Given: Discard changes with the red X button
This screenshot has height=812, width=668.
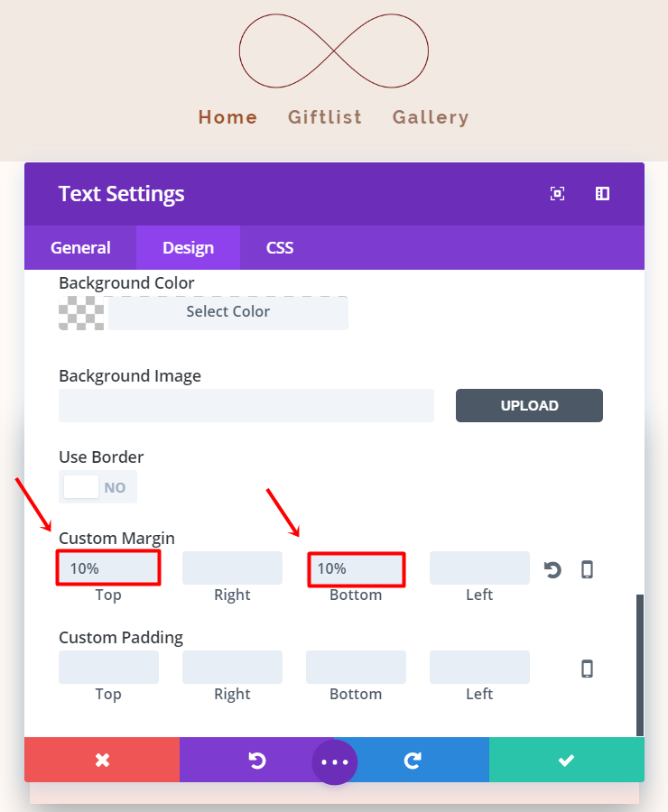Looking at the screenshot, I should coord(102,760).
